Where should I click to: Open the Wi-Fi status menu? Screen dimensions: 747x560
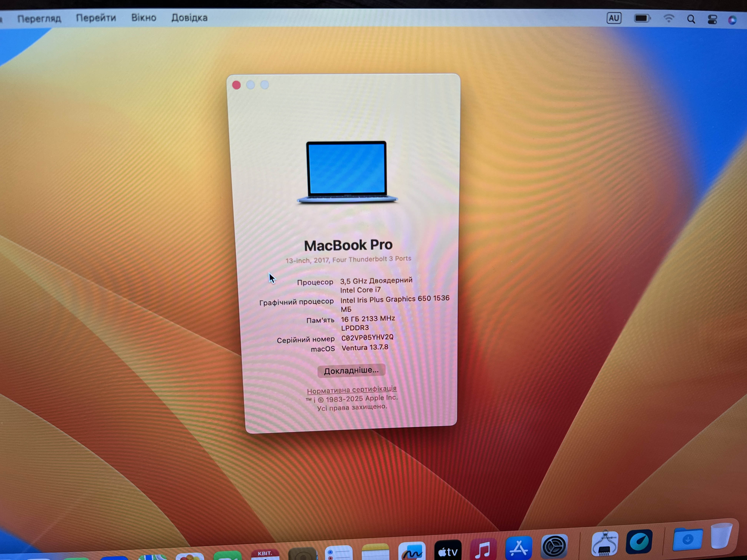pyautogui.click(x=669, y=18)
